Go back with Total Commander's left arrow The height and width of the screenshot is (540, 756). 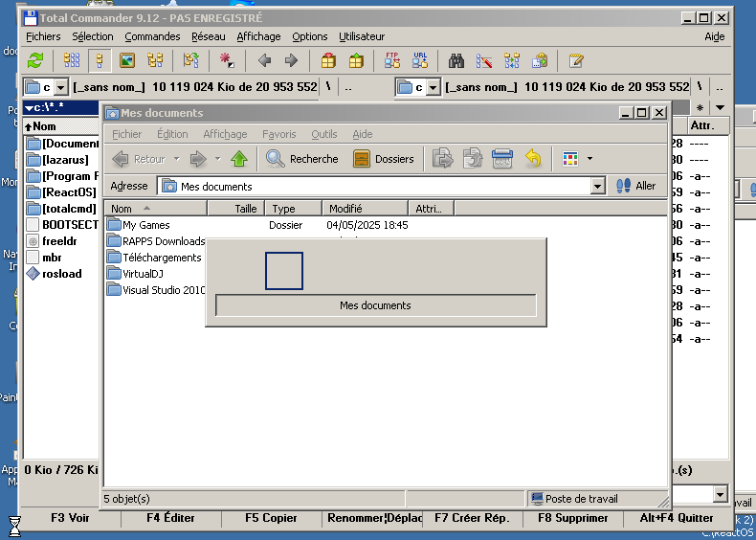(x=264, y=60)
